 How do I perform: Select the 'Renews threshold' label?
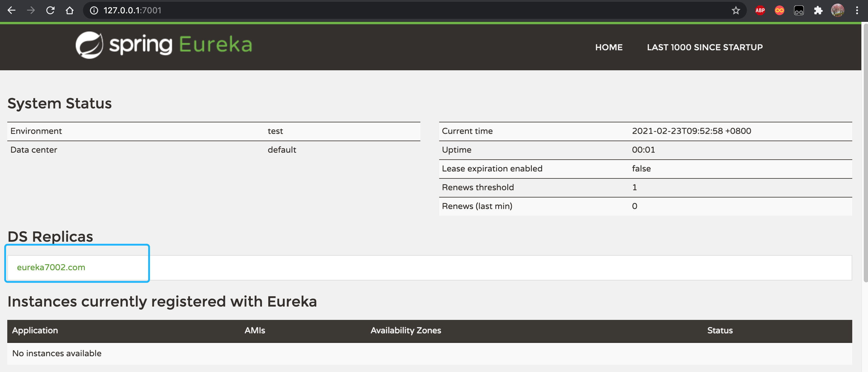[x=478, y=187]
